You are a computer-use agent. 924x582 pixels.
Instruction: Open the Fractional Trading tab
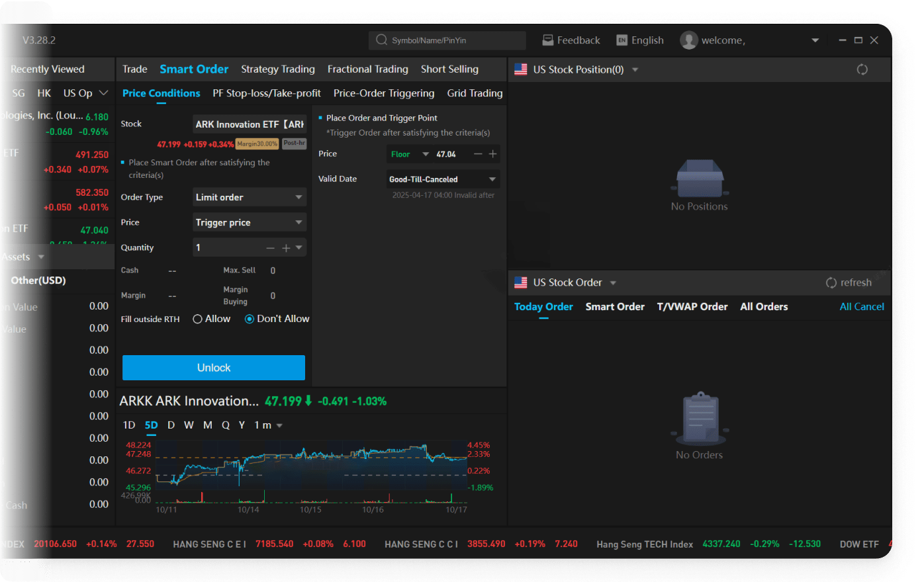click(x=368, y=69)
